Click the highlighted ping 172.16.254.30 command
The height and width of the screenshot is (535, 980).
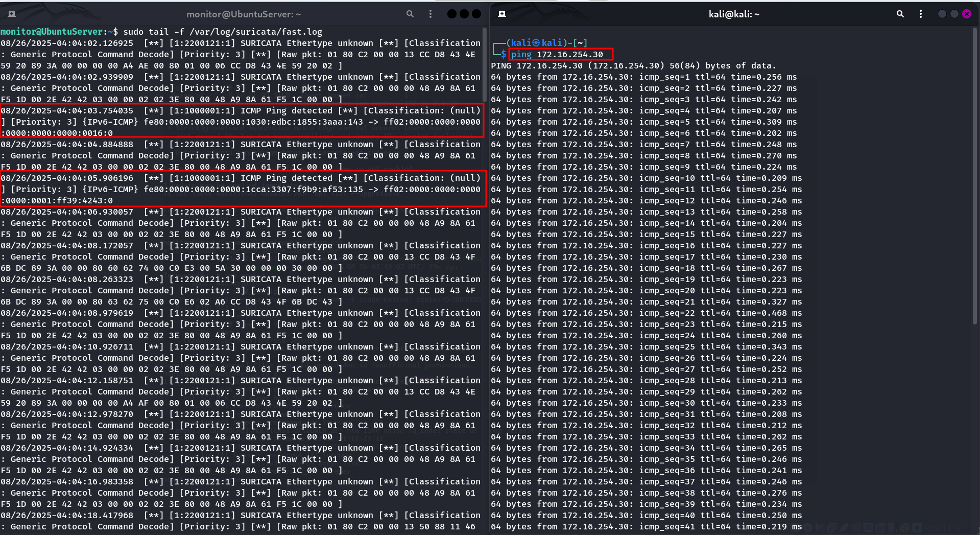[561, 54]
